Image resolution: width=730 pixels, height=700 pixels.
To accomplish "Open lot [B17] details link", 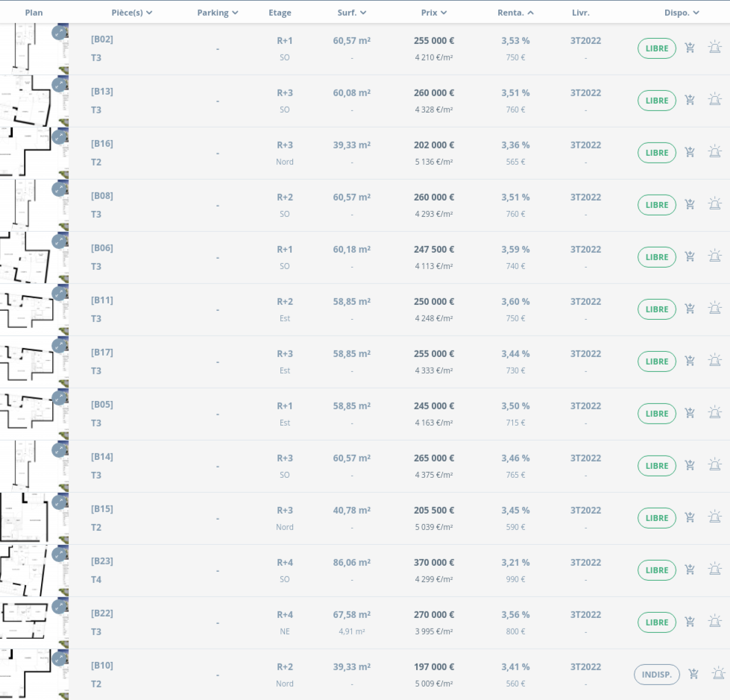I will pos(102,352).
